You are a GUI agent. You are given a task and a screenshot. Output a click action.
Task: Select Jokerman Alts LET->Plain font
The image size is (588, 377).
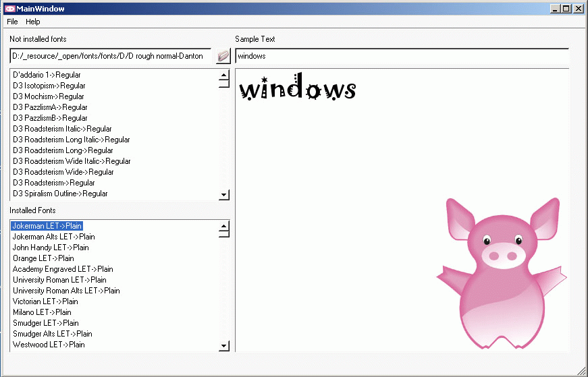[x=53, y=237]
